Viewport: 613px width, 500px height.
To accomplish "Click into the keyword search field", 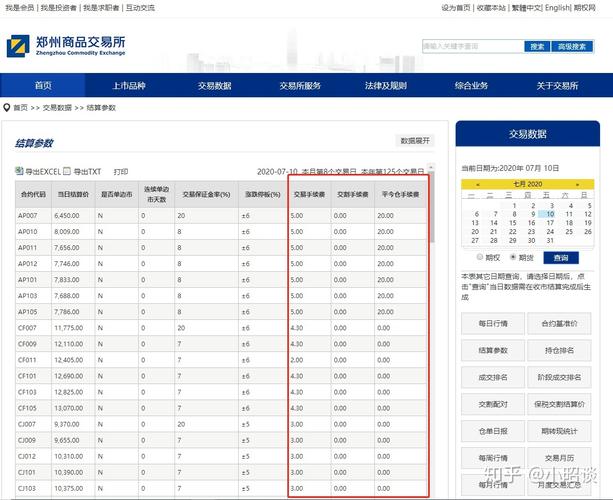I will [x=473, y=46].
